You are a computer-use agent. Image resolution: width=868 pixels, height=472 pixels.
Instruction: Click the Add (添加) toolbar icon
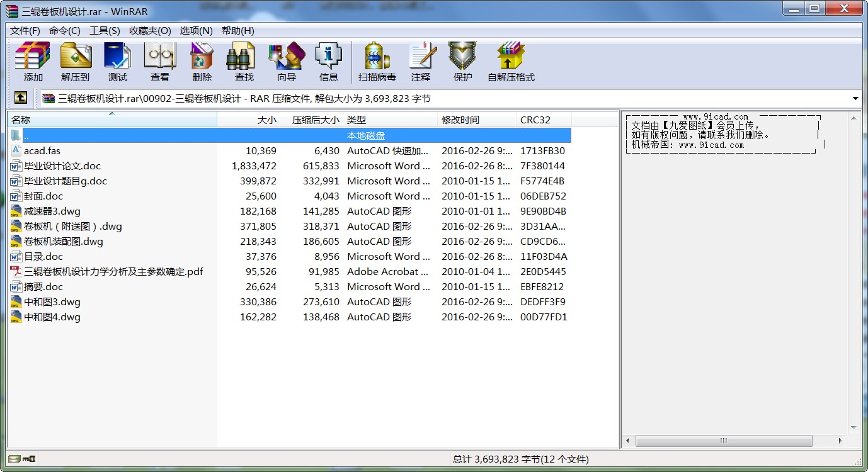pos(33,62)
